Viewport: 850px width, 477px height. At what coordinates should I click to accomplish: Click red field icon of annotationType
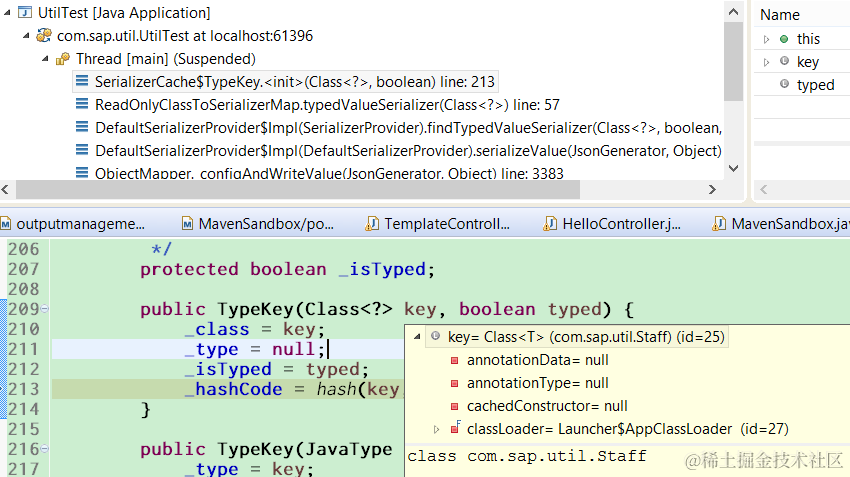[x=455, y=383]
